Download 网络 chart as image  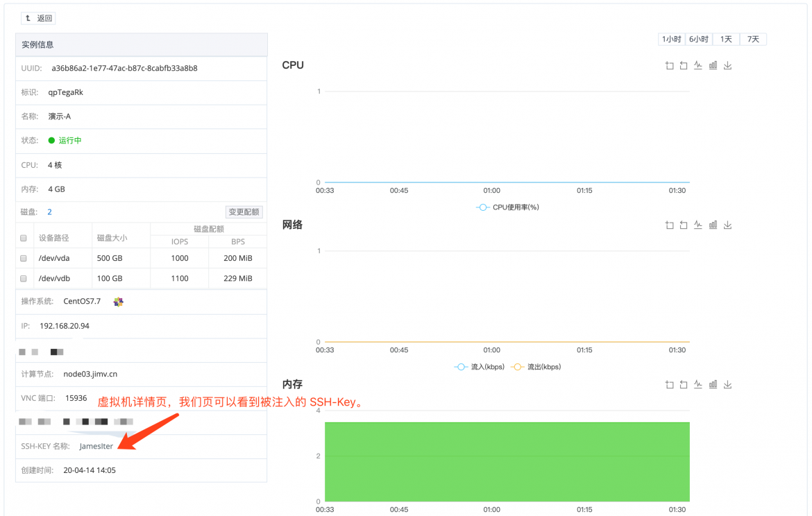(x=727, y=225)
